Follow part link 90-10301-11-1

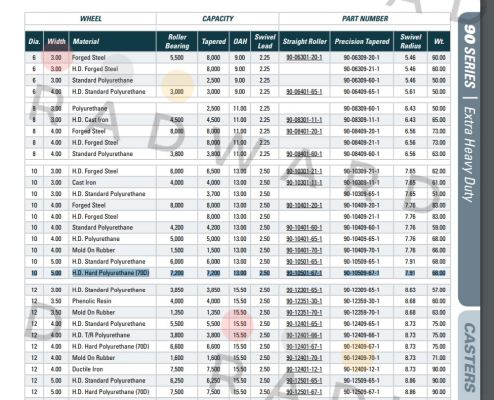coord(304,183)
